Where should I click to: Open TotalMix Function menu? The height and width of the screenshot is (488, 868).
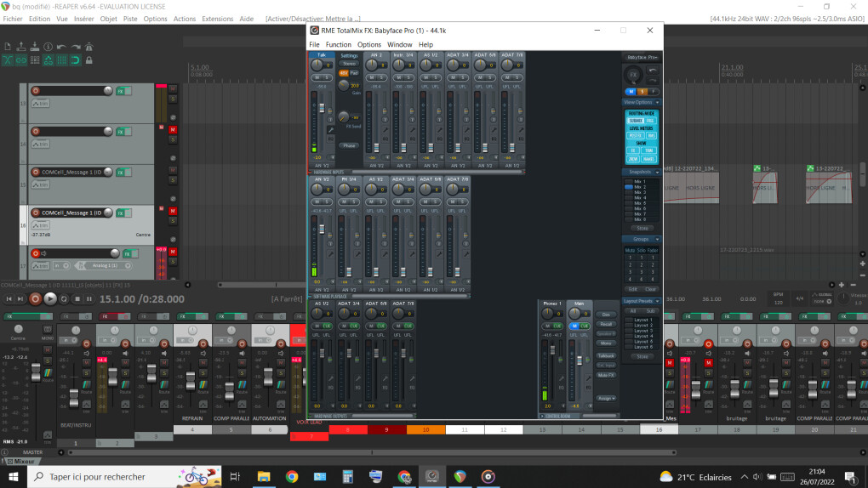tap(338, 44)
